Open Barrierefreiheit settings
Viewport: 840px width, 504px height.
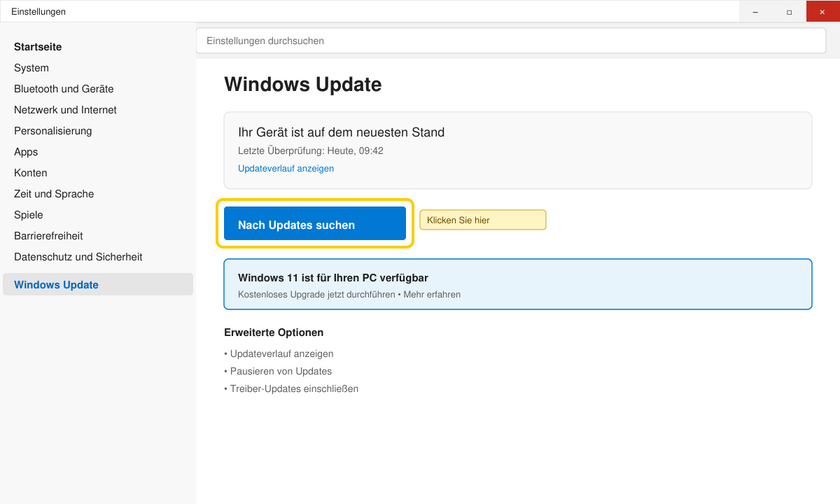(x=48, y=236)
